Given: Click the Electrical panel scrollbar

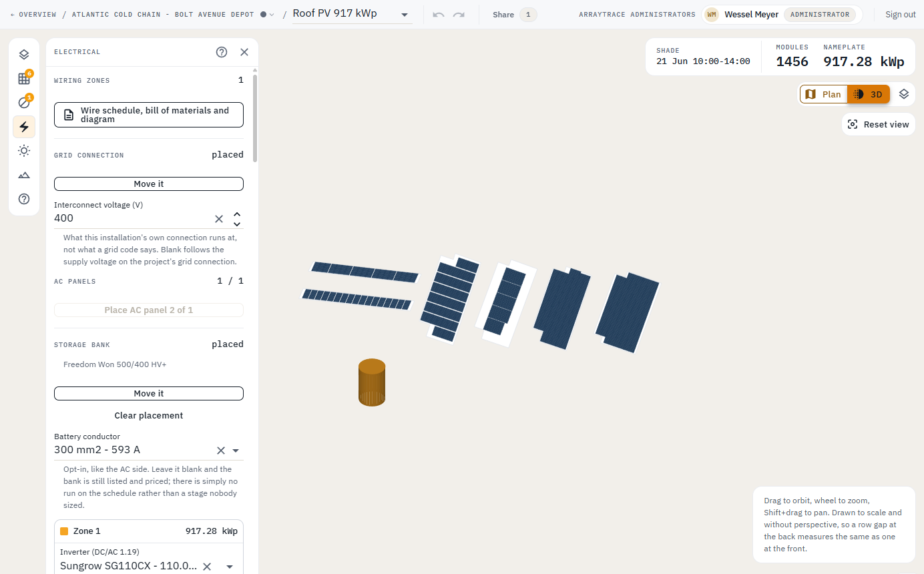Looking at the screenshot, I should 255,118.
